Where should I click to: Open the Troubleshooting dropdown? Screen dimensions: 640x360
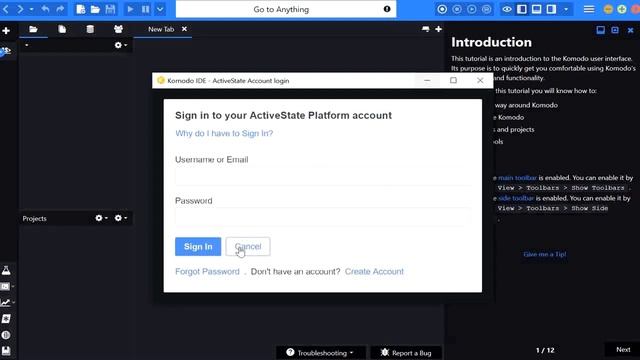click(x=320, y=353)
